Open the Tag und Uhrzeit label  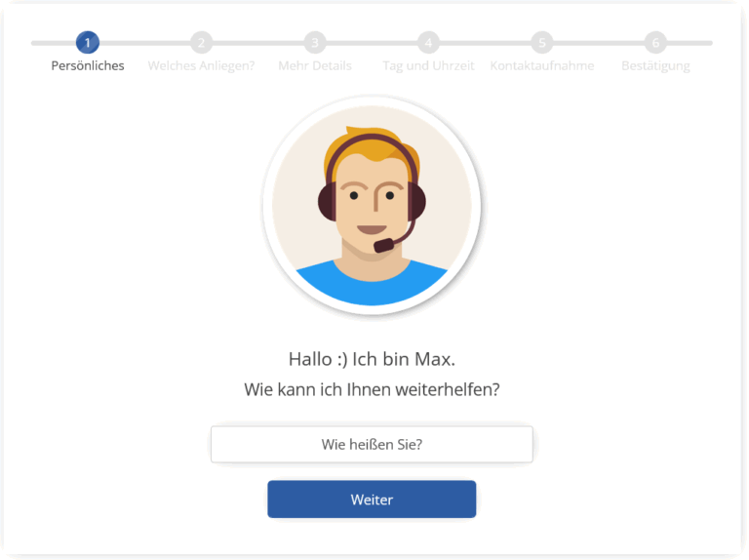(x=428, y=66)
